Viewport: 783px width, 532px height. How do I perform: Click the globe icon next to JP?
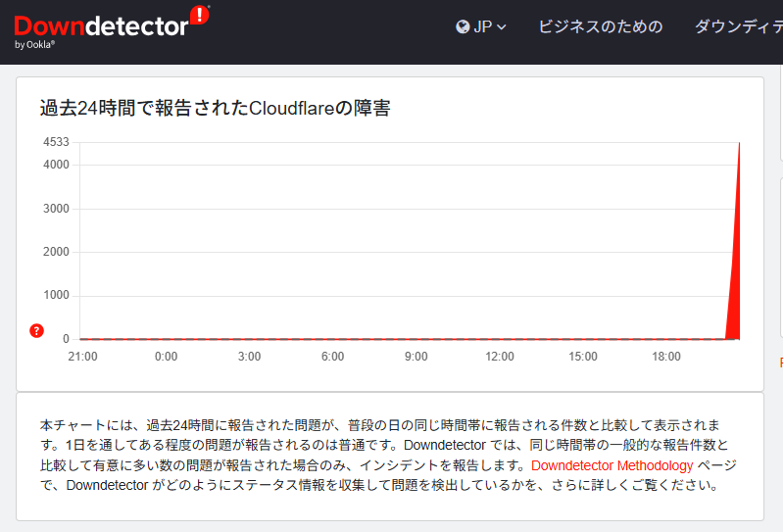point(463,26)
